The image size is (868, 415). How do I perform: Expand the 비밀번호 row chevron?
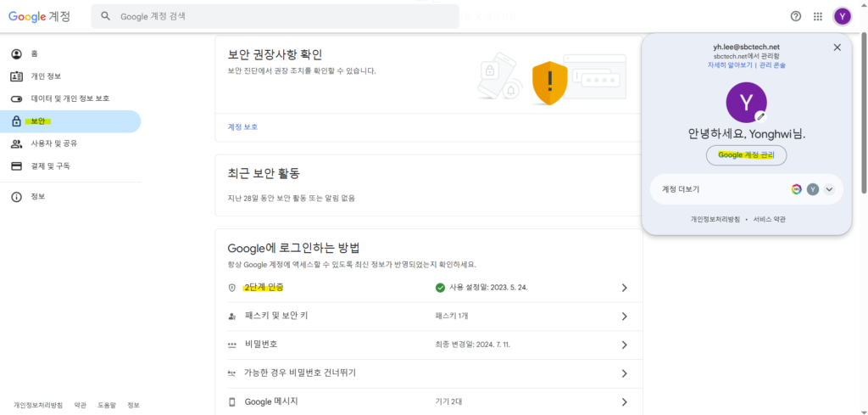624,345
